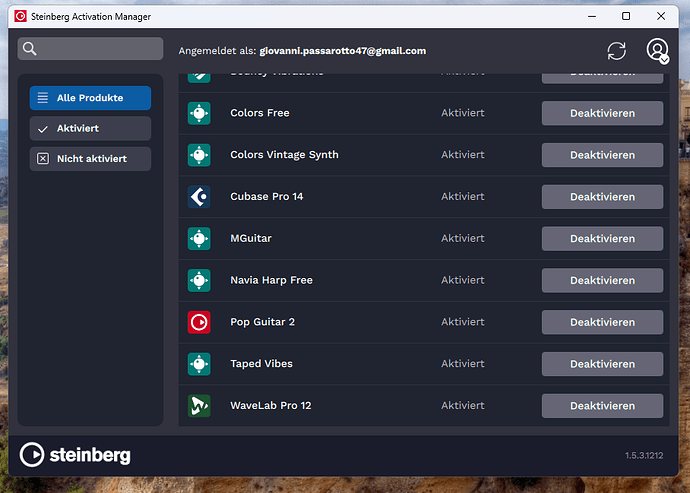The height and width of the screenshot is (493, 690).
Task: Click the Colors Vintage Synth product icon
Action: [199, 155]
